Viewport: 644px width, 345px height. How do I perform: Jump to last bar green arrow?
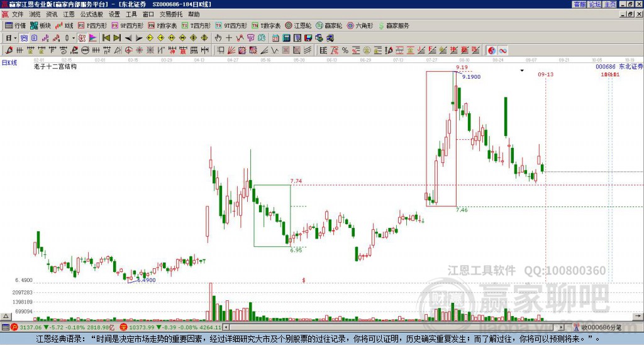pos(117,38)
